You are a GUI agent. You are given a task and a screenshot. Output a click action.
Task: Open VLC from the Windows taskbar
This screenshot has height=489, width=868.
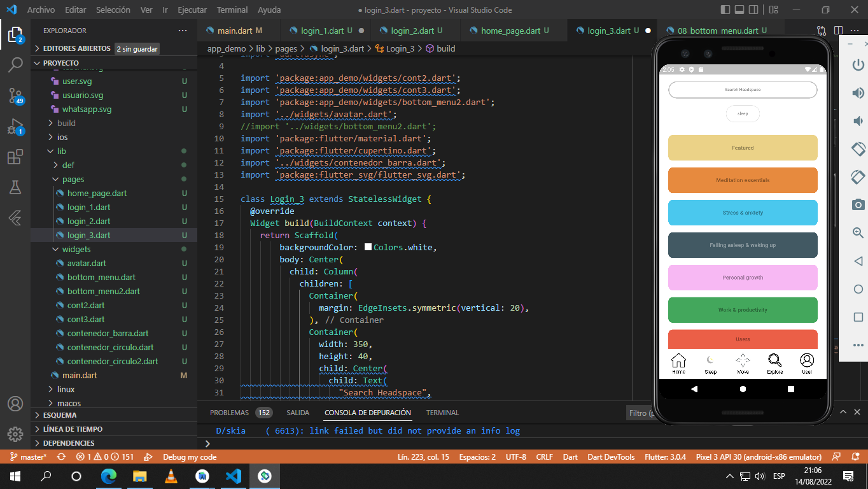(171, 476)
